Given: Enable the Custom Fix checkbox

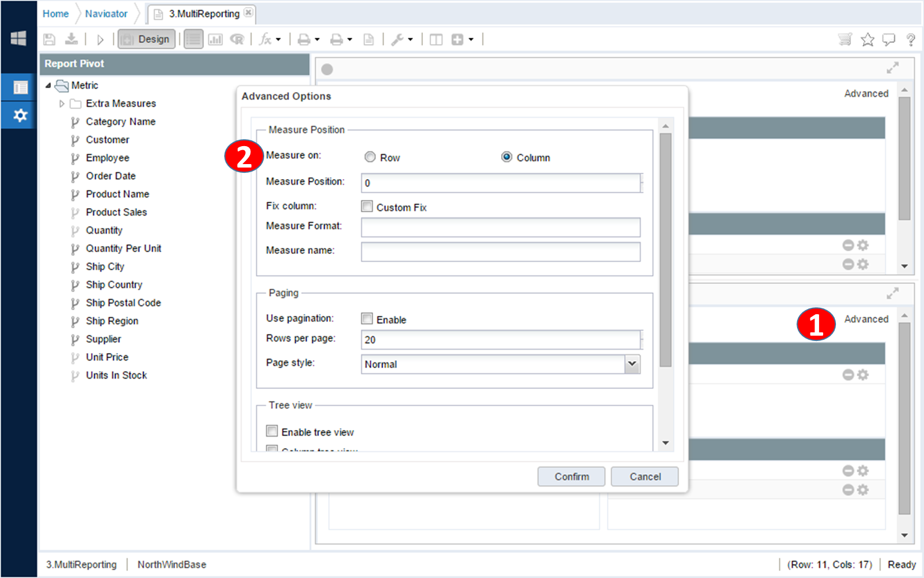Looking at the screenshot, I should (367, 206).
